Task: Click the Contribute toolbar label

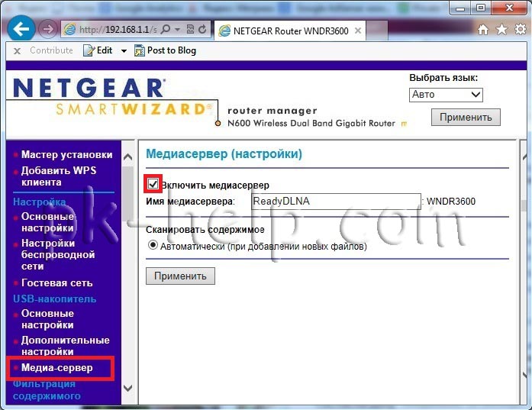Action: pyautogui.click(x=52, y=50)
